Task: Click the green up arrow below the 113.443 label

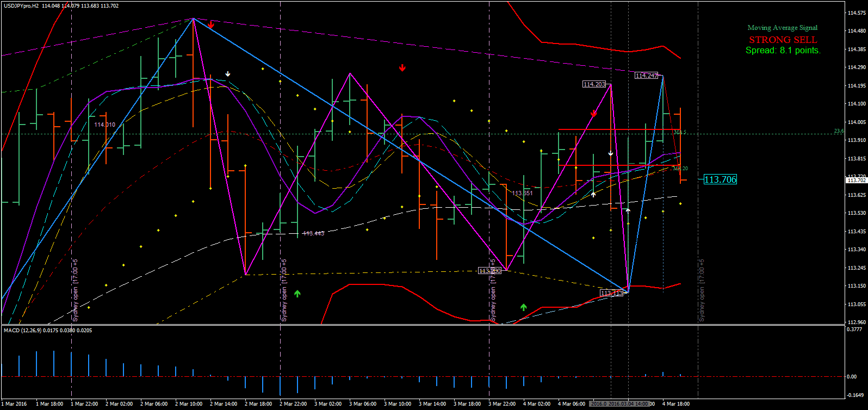Action: pos(297,294)
